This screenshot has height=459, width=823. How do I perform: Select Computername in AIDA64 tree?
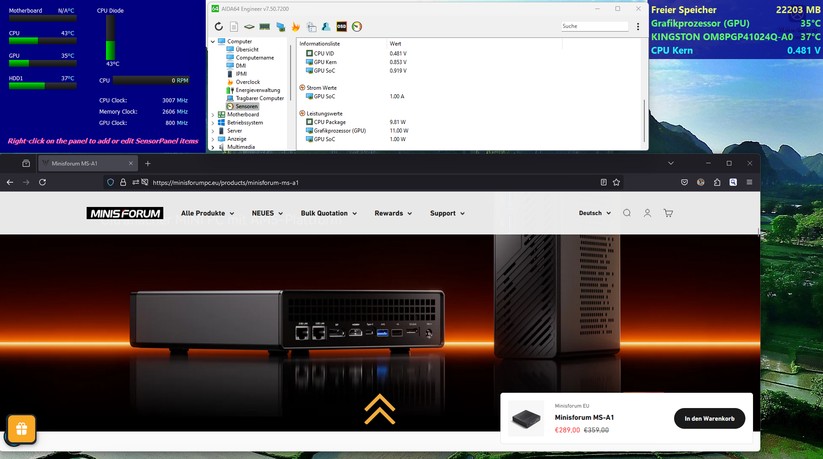[x=255, y=58]
